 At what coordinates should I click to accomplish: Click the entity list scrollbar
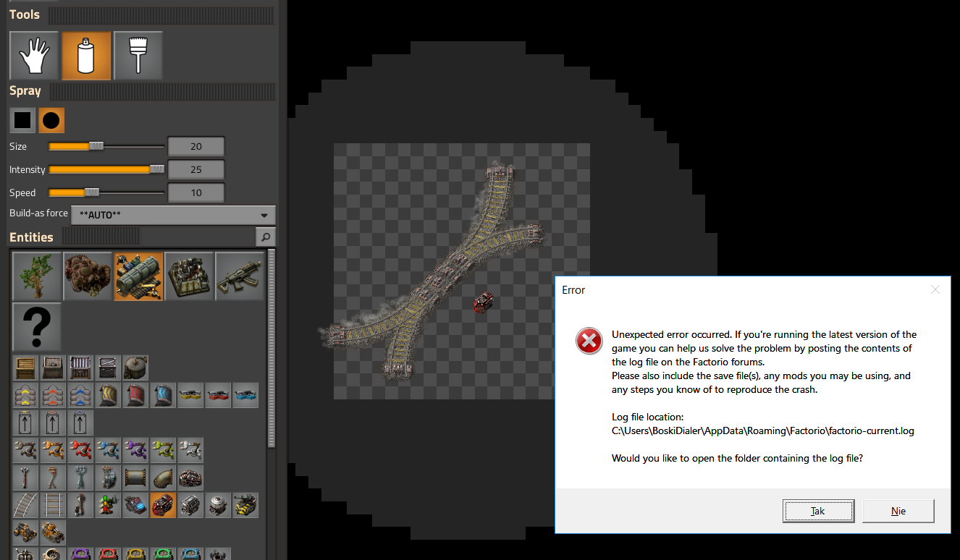pos(271,349)
